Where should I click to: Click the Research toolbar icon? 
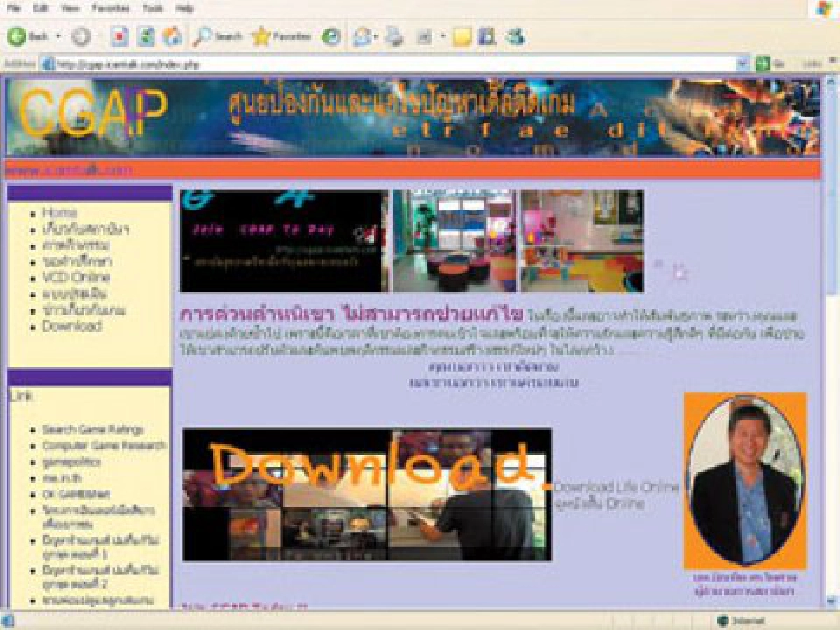click(x=488, y=37)
